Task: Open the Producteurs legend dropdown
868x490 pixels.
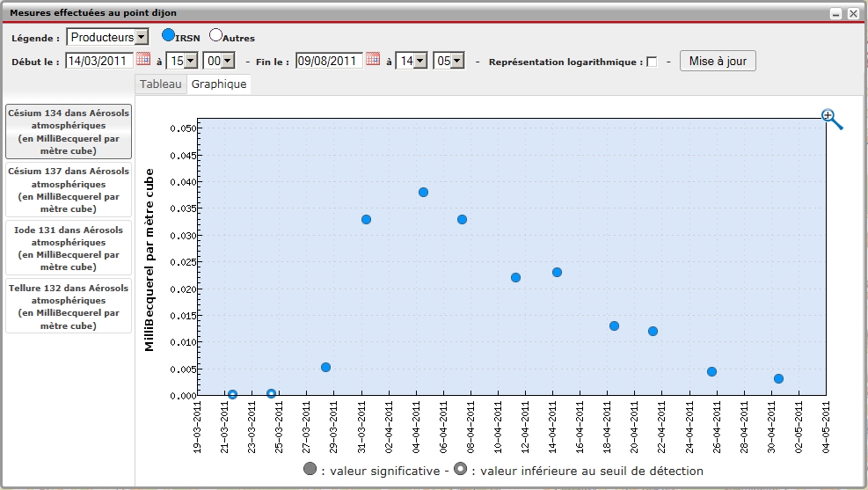Action: (x=107, y=37)
